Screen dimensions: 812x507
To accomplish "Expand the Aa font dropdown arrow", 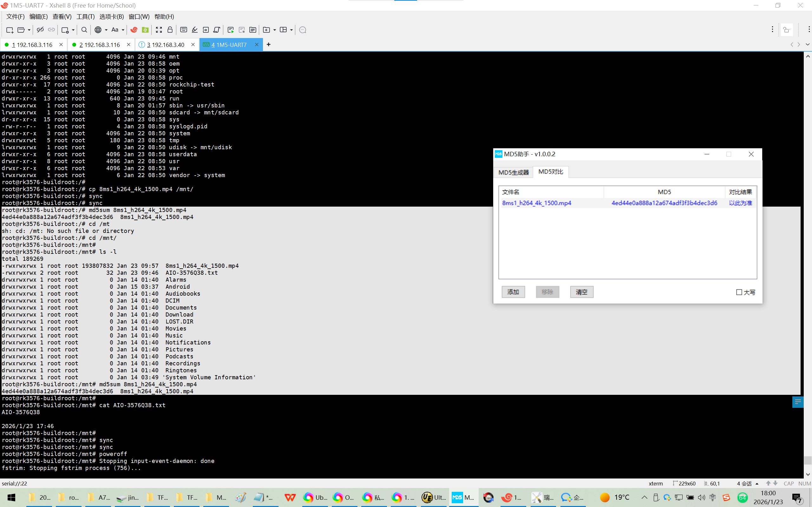I will pyautogui.click(x=123, y=30).
